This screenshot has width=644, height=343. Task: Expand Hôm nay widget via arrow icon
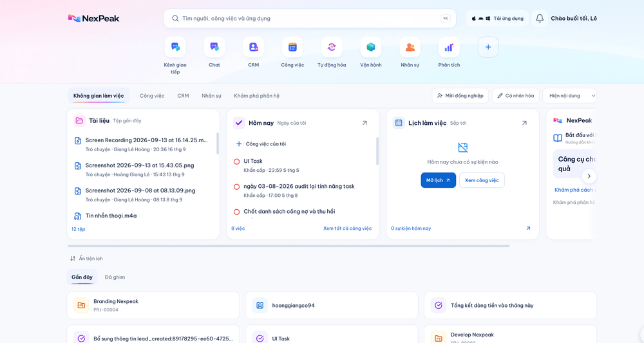point(365,123)
